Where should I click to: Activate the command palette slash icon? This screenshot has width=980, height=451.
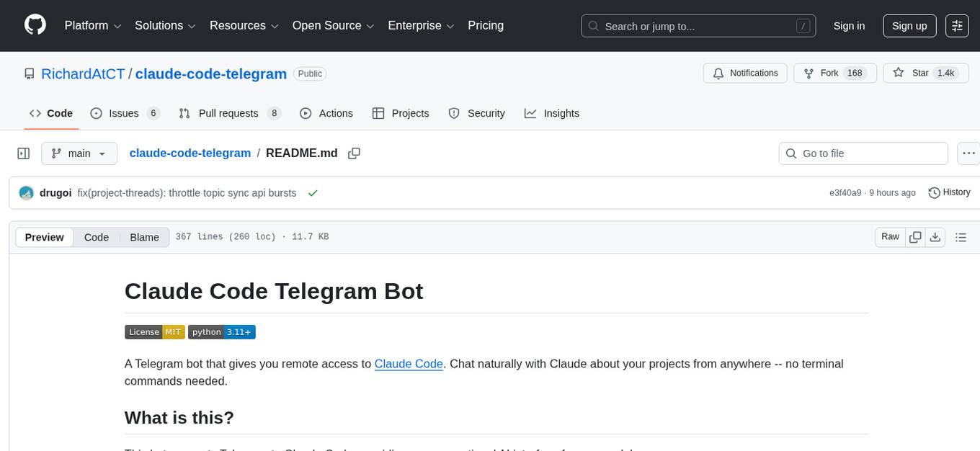[803, 25]
